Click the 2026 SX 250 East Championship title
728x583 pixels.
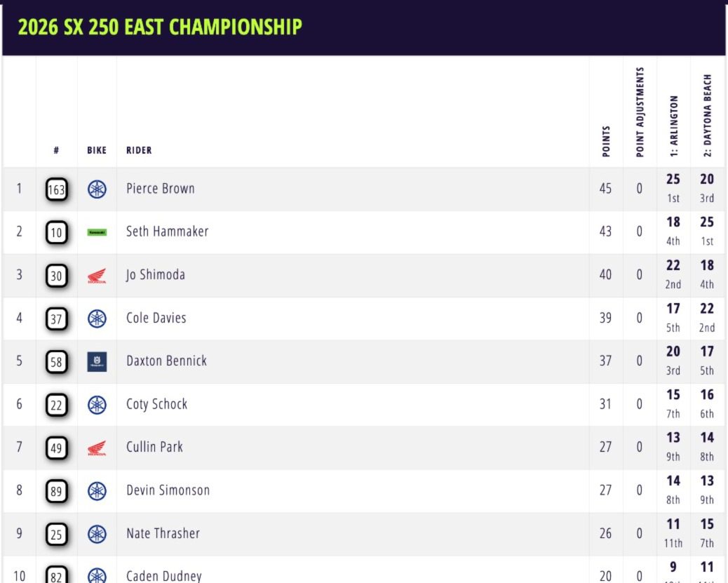point(160,27)
